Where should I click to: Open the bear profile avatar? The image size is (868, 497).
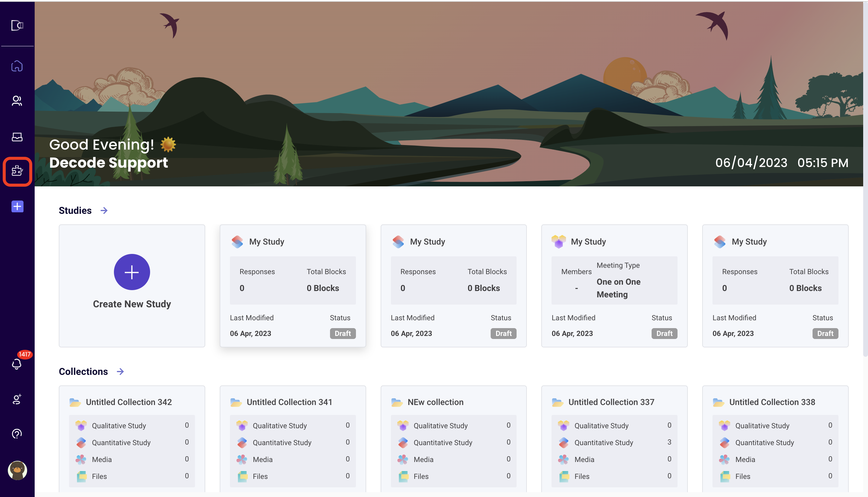[17, 470]
